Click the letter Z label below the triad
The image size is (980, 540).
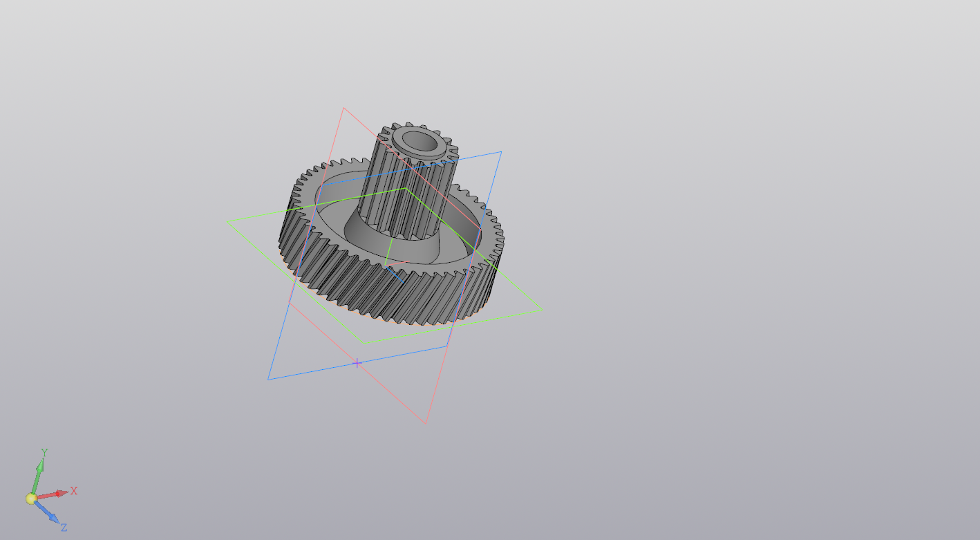pos(64,528)
